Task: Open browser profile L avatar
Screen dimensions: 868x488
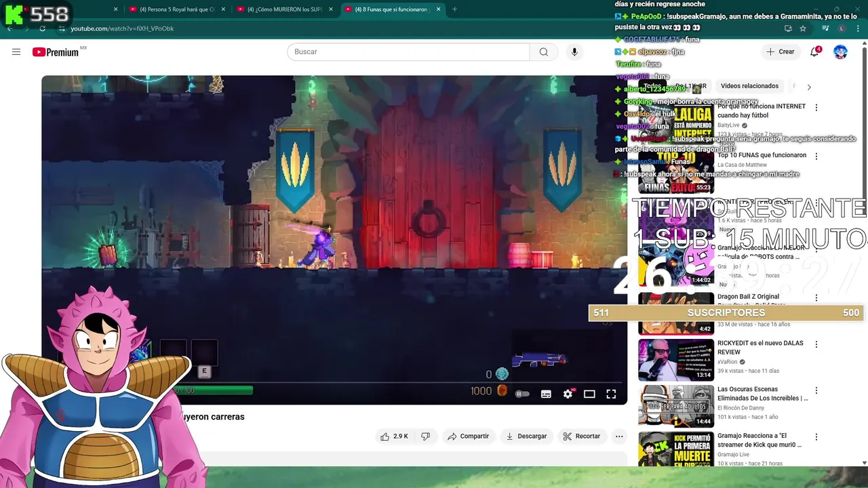Action: pos(842,28)
